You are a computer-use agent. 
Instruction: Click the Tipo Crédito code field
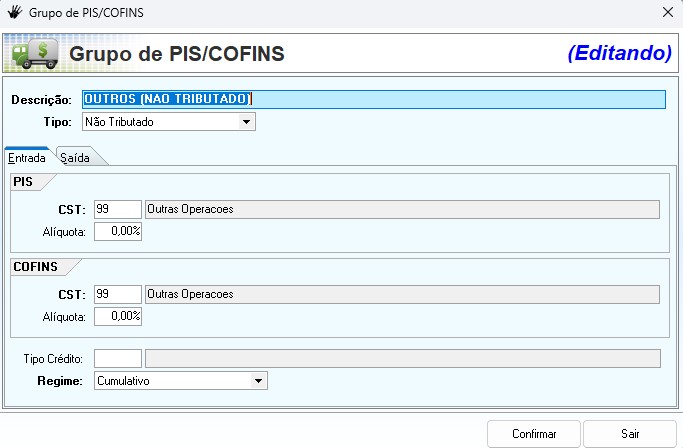117,358
